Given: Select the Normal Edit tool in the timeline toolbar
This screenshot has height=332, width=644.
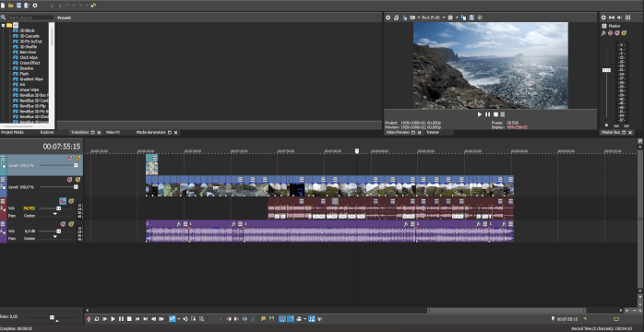Looking at the screenshot, I should point(173,319).
